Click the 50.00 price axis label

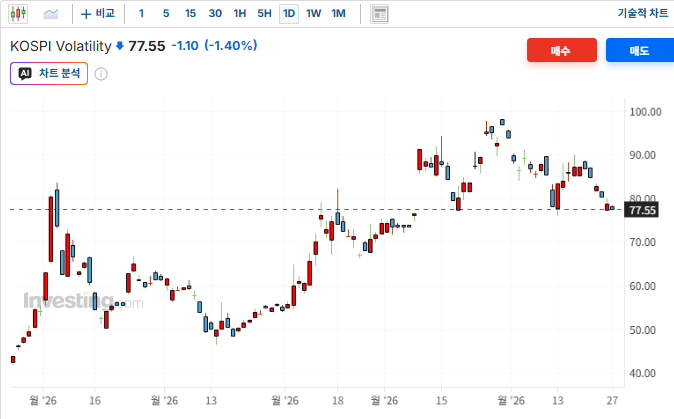tap(643, 330)
